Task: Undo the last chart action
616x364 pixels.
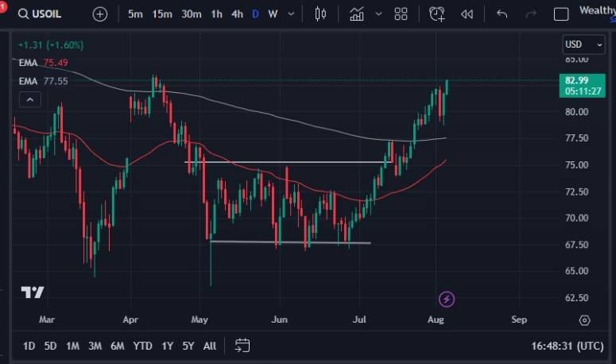Action: coord(502,14)
